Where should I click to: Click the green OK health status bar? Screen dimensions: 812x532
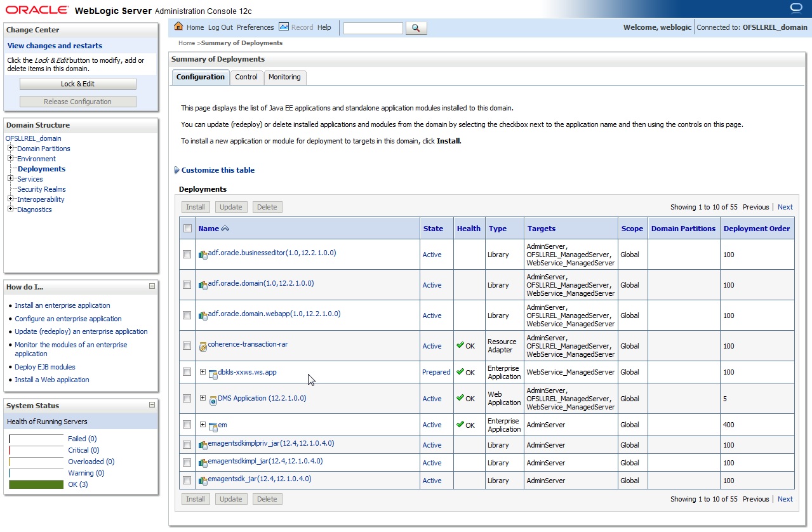point(36,484)
